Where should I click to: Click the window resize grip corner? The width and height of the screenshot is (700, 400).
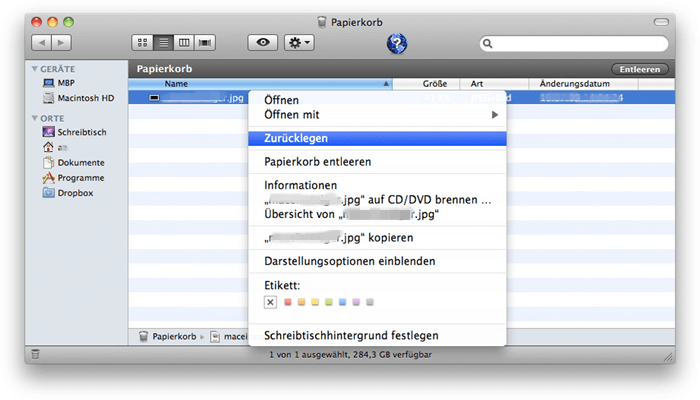[668, 357]
